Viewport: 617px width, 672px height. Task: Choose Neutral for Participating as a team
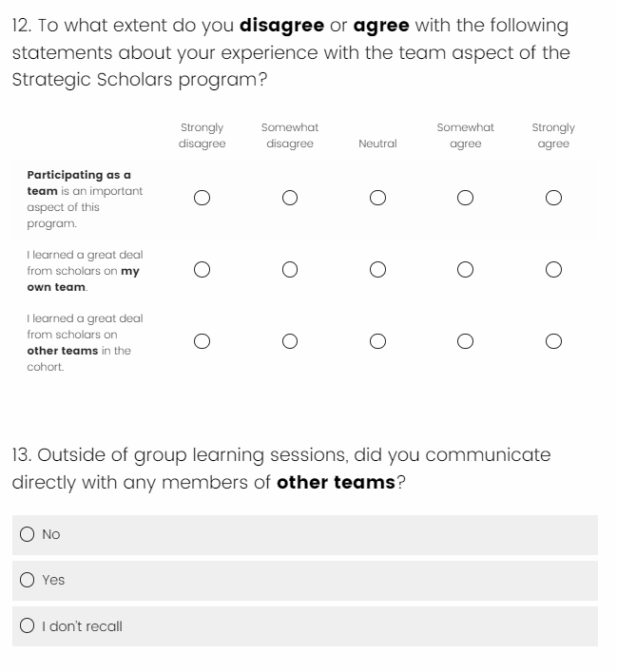pyautogui.click(x=377, y=199)
